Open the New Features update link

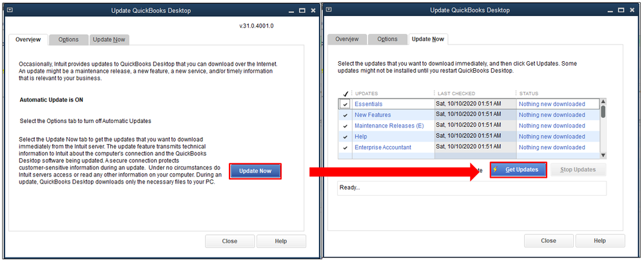373,115
